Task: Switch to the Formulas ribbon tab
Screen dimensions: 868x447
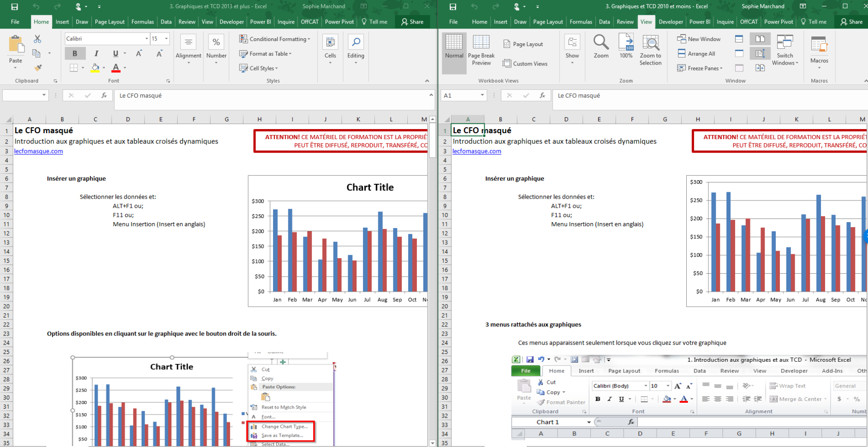Action: tap(143, 22)
